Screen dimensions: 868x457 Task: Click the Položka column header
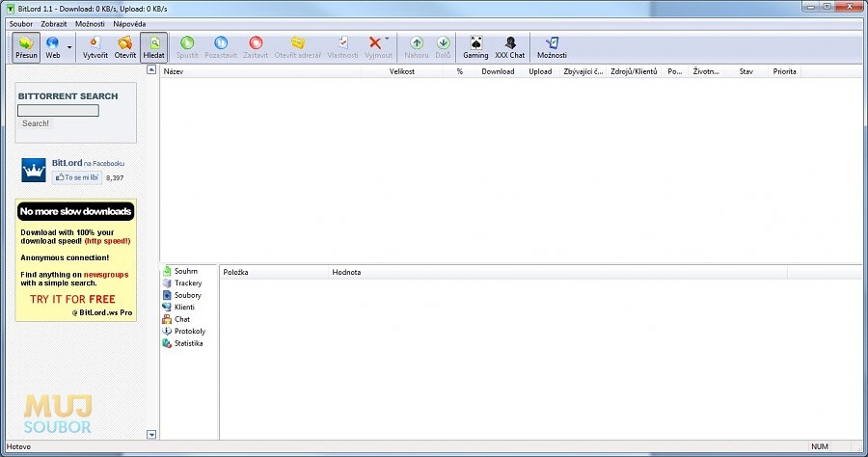pos(274,272)
